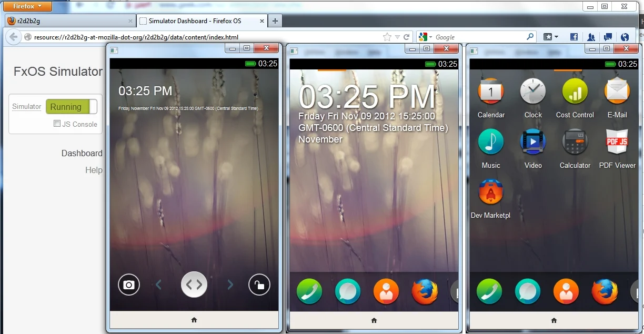Close the Simulator Dashboard tab

(263, 21)
